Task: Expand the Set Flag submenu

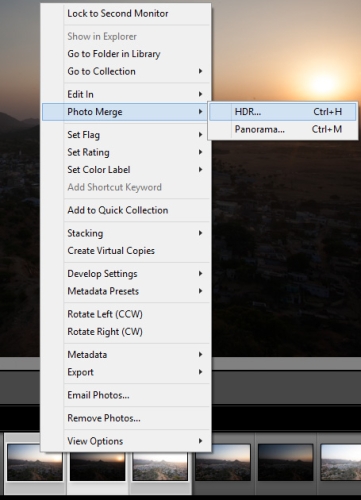Action: (126, 135)
